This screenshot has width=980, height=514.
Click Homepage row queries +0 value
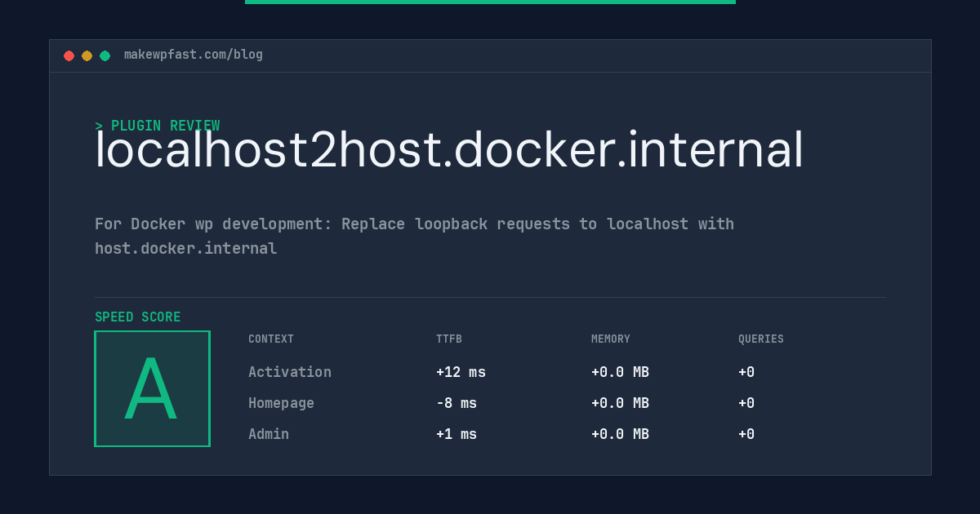(746, 403)
